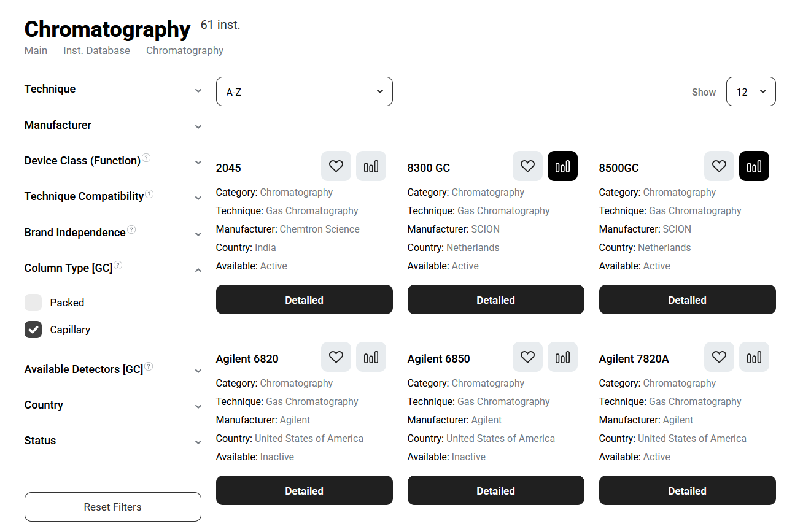Enable the Packed column type checkbox

33,303
